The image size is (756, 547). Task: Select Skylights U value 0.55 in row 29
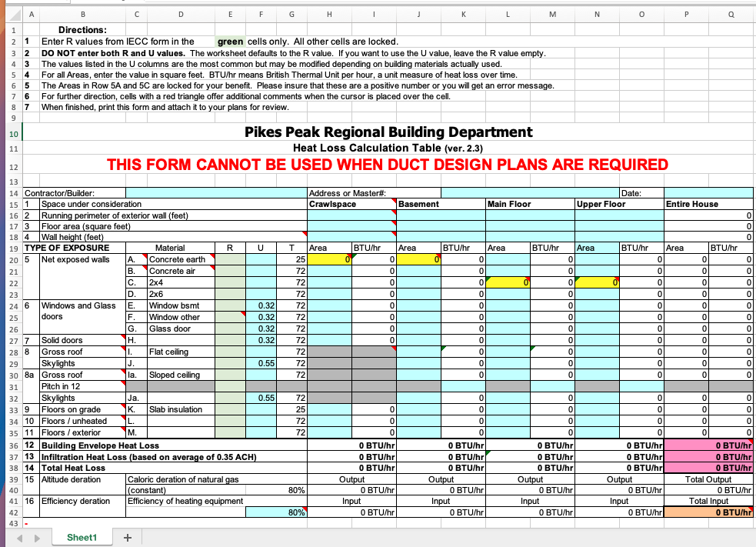[x=261, y=364]
